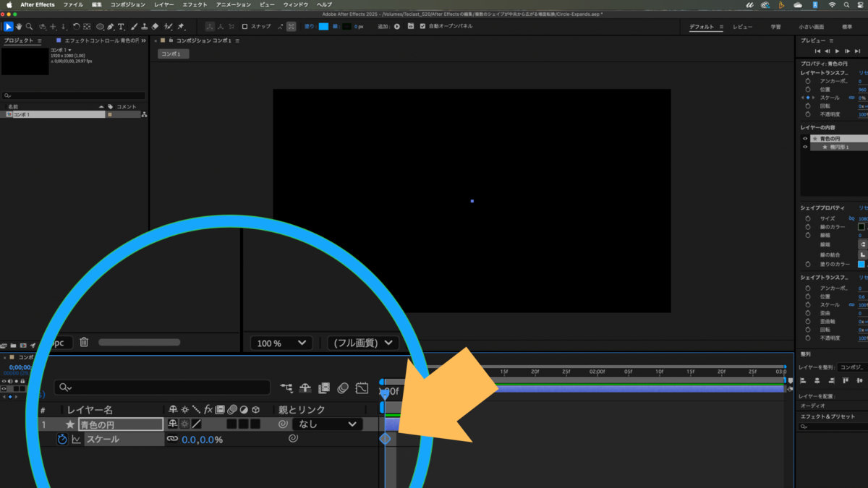The height and width of the screenshot is (488, 868).
Task: Open the ファイル menu
Action: (73, 5)
